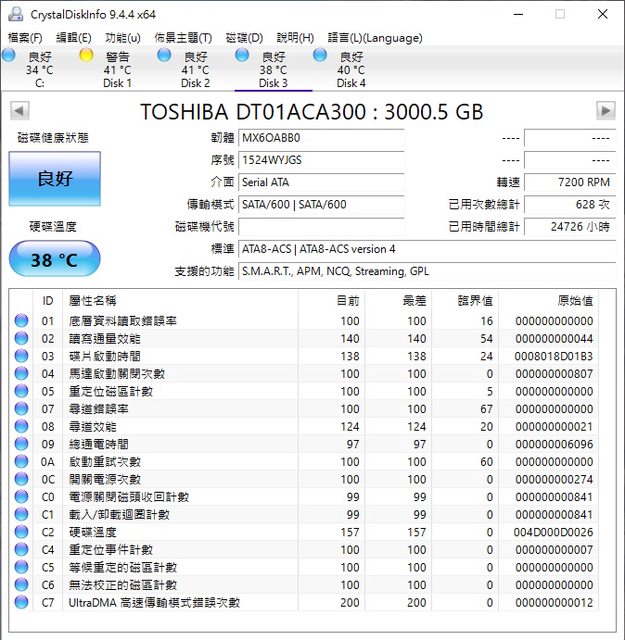Click the blue orb beside attribute C7 UltraDMA
The height and width of the screenshot is (640, 625).
tap(21, 602)
